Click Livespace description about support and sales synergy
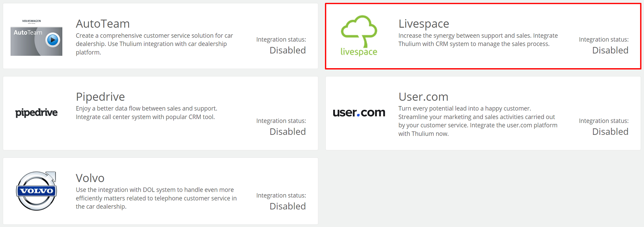644x227 pixels. [x=478, y=40]
